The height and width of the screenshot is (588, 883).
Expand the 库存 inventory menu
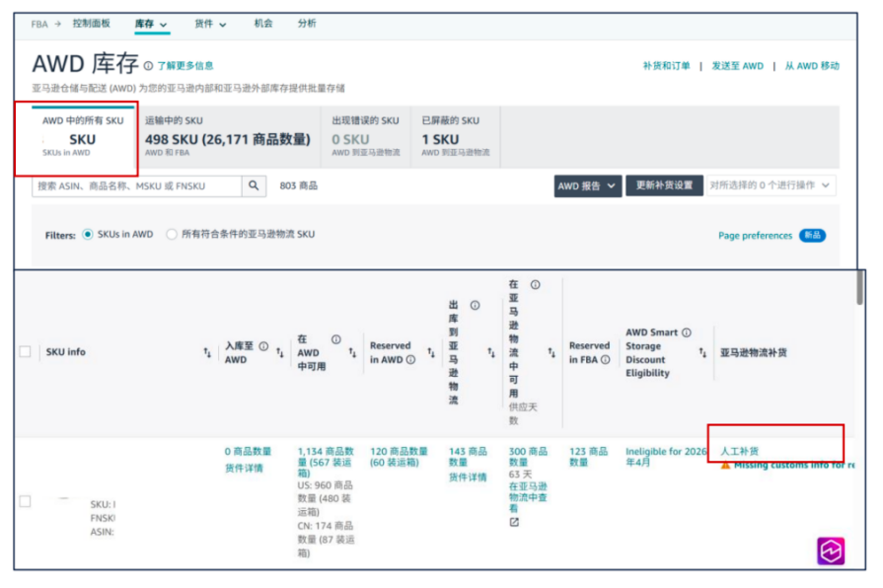pyautogui.click(x=152, y=24)
